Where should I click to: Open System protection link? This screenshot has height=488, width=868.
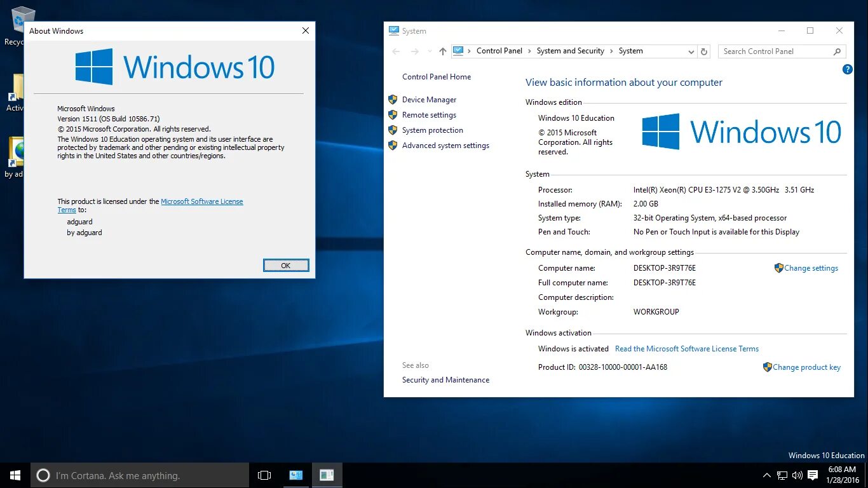432,130
